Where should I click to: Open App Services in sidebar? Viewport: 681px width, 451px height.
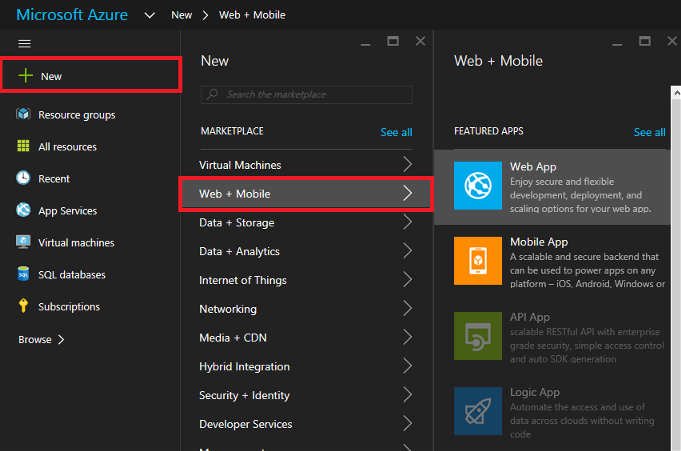(67, 211)
